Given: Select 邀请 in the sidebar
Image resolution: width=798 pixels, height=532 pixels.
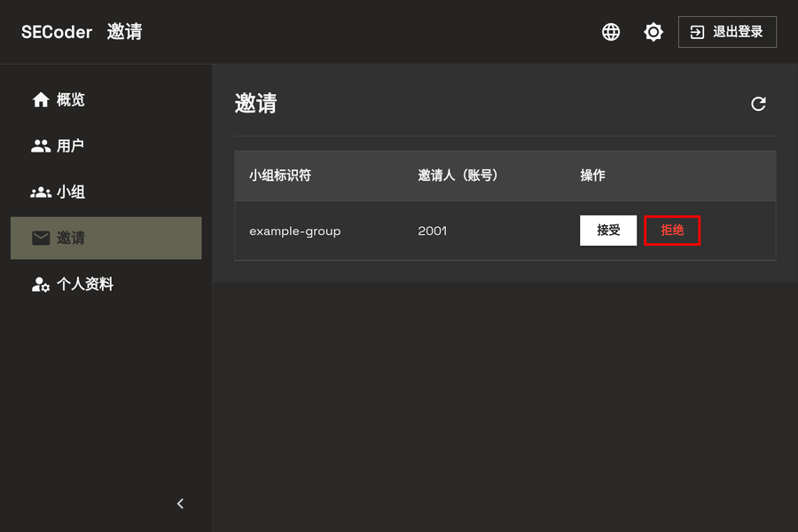Looking at the screenshot, I should point(106,238).
